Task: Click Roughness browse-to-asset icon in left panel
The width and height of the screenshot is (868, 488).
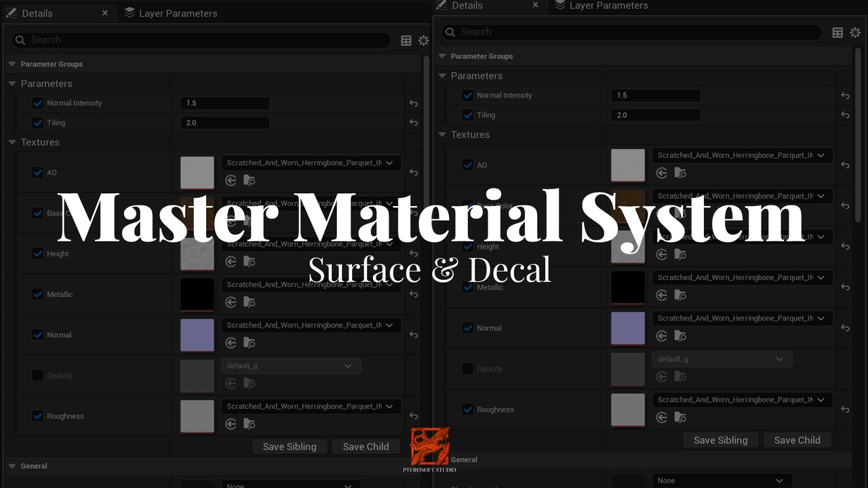Action: pyautogui.click(x=250, y=424)
